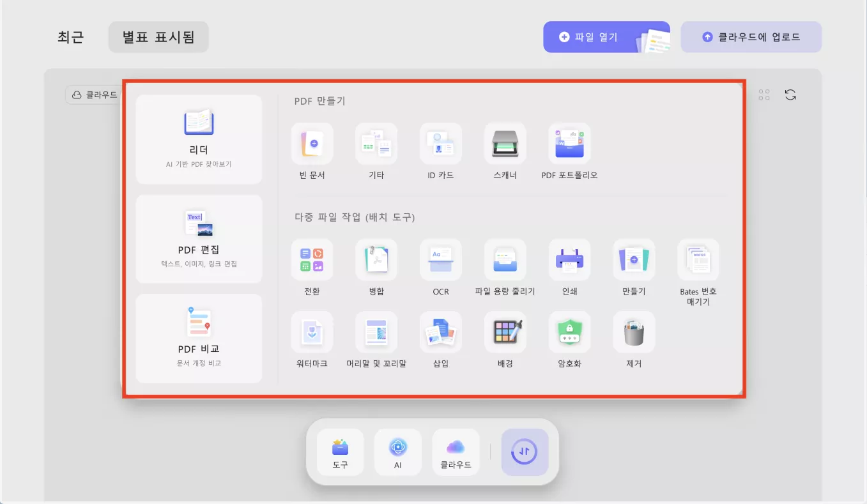867x504 pixels.
Task: Open the 암호화 (encrypt) tool
Action: 569,332
